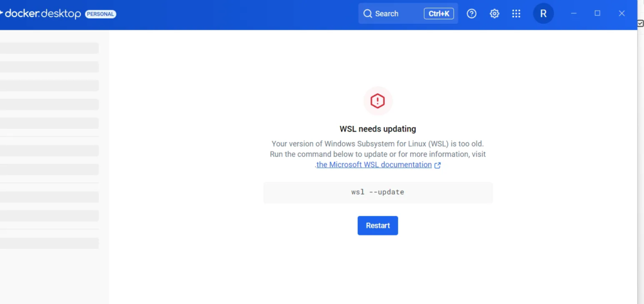The width and height of the screenshot is (644, 304).
Task: Click the magnifying glass search icon
Action: pyautogui.click(x=368, y=13)
